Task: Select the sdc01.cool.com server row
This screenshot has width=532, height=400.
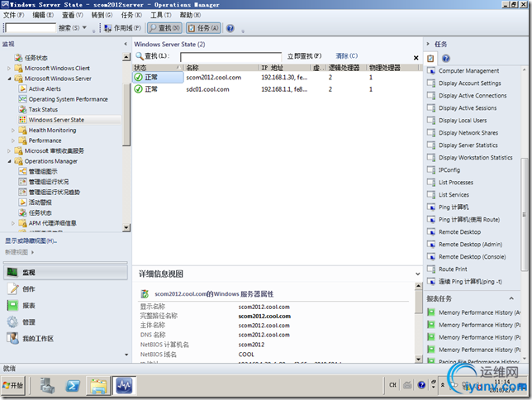Action: (277, 89)
